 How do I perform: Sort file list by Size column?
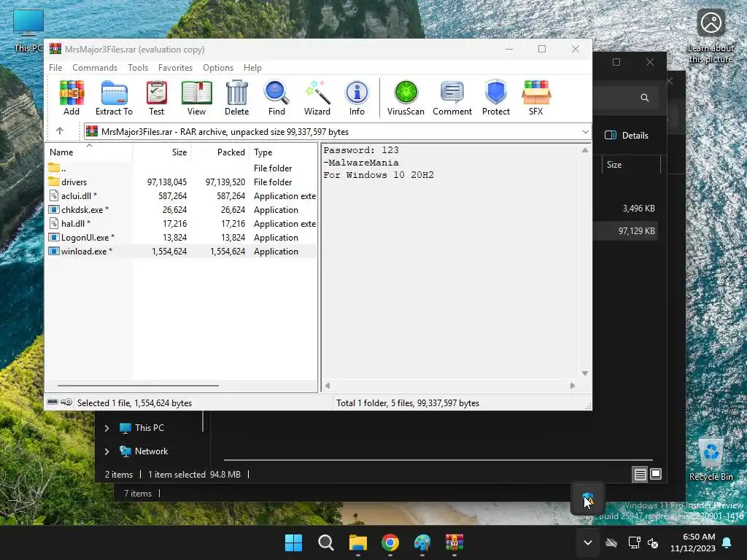161,152
